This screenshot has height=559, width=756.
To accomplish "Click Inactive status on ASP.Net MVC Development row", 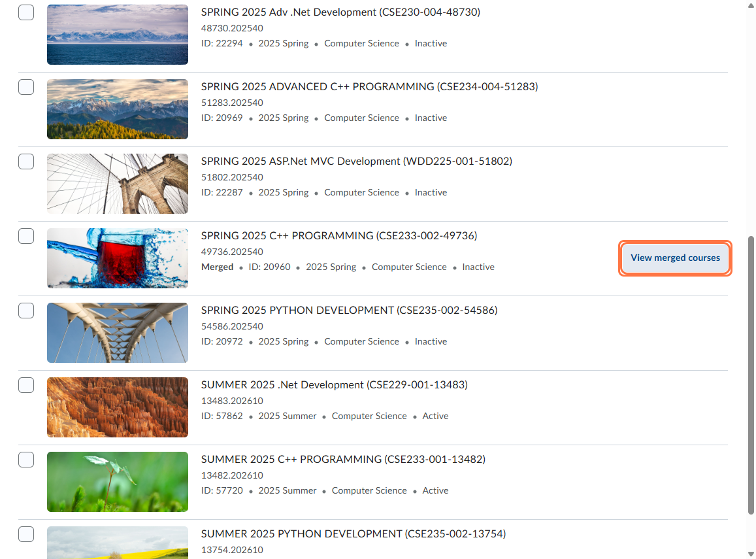I will [x=431, y=192].
